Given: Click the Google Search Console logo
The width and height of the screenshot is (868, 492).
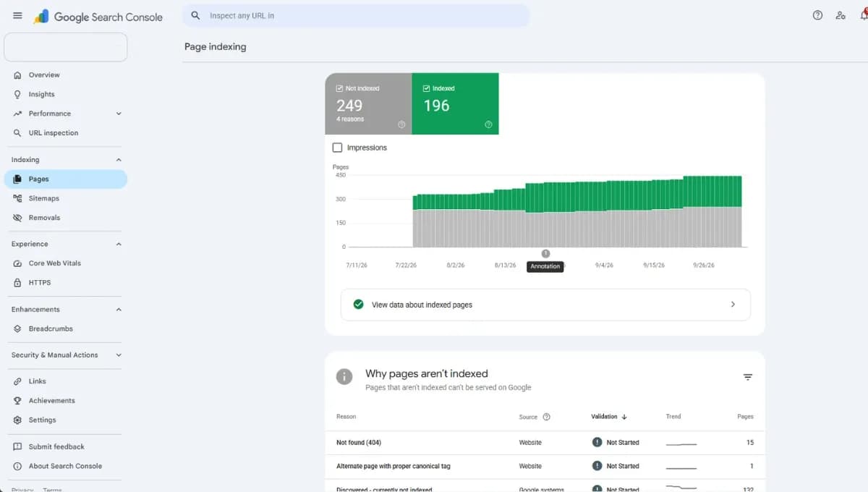Looking at the screenshot, I should click(x=98, y=17).
